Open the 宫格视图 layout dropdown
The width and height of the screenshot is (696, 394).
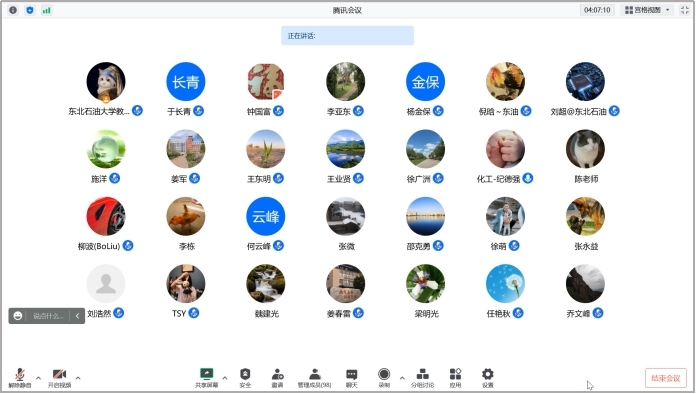pyautogui.click(x=647, y=10)
